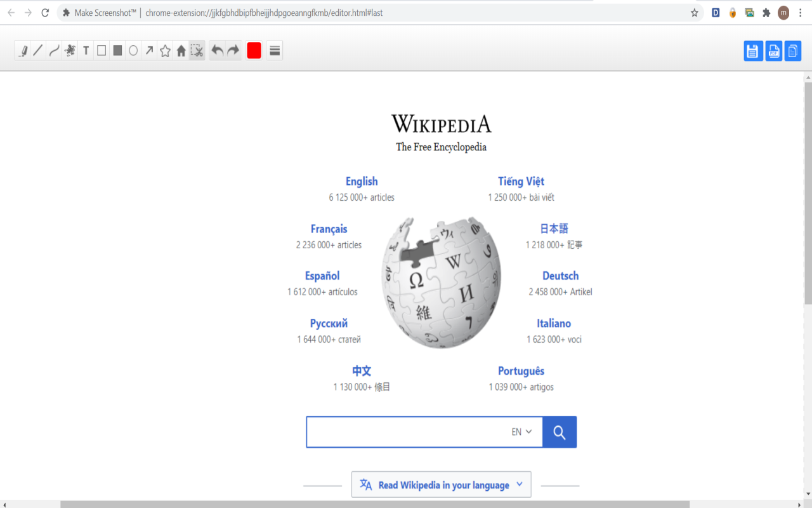Open the line thickness menu
Image resolution: width=812 pixels, height=508 pixels.
275,51
